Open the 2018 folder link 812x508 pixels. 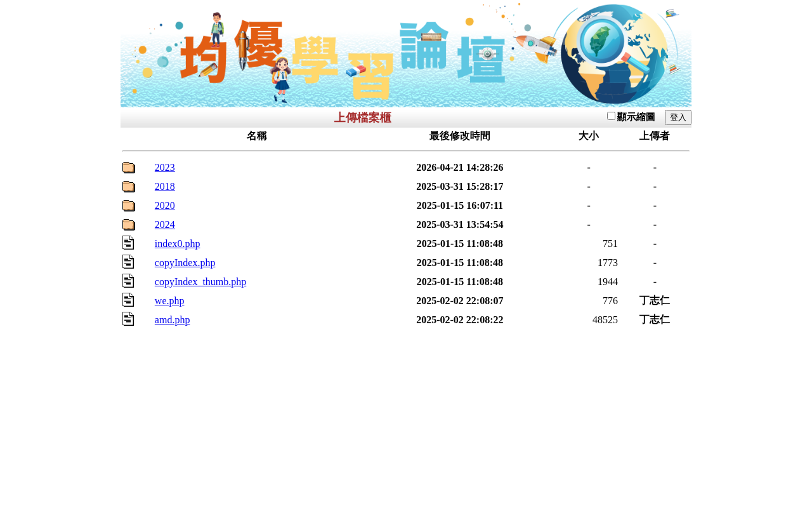coord(165,187)
